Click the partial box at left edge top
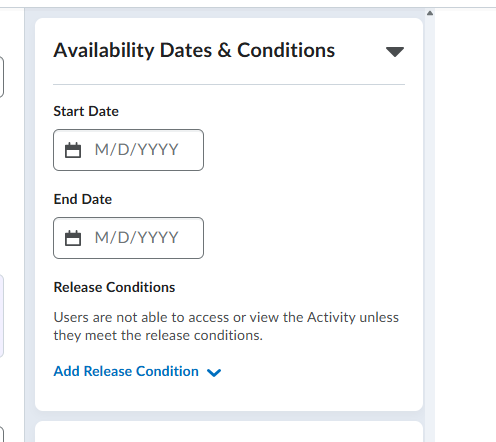 pos(2,77)
